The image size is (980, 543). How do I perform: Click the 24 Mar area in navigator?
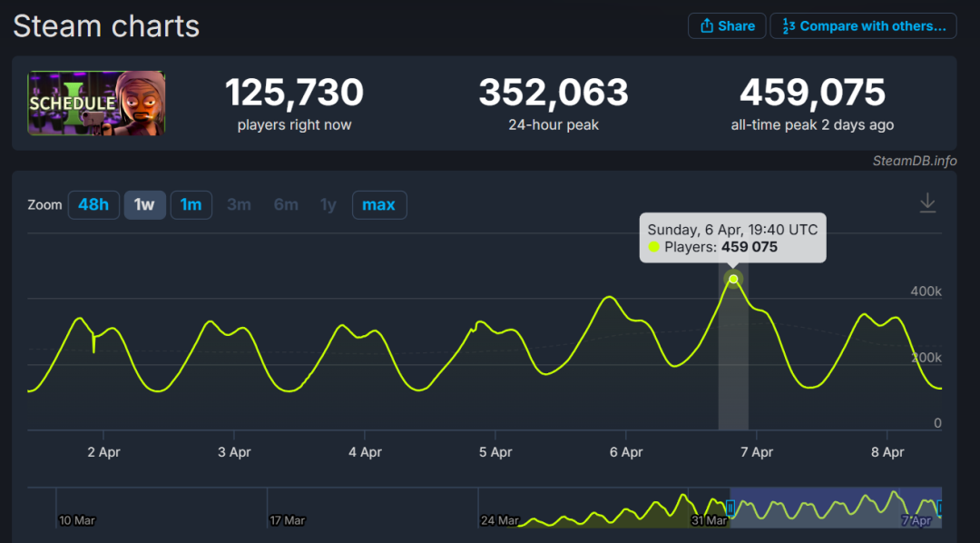pyautogui.click(x=500, y=520)
